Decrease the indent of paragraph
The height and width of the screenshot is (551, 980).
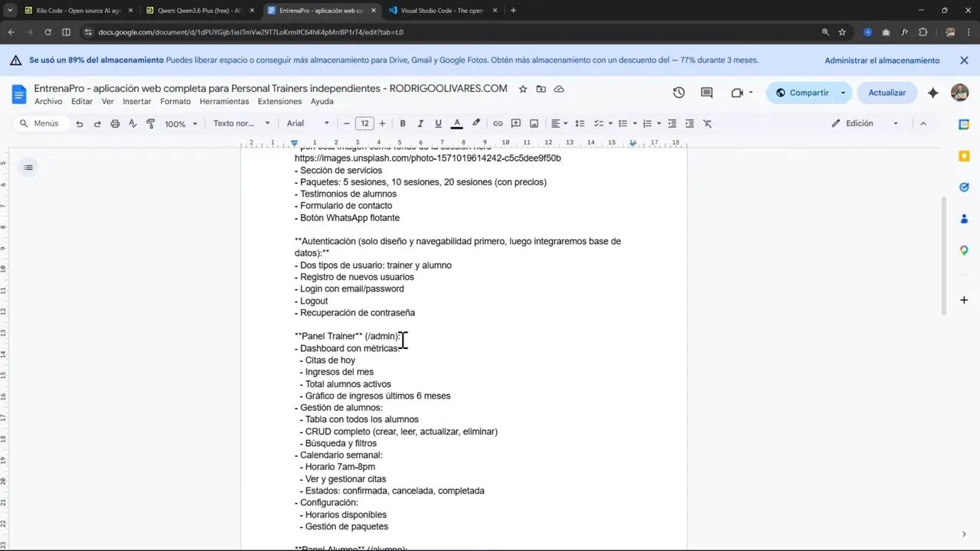click(x=672, y=123)
